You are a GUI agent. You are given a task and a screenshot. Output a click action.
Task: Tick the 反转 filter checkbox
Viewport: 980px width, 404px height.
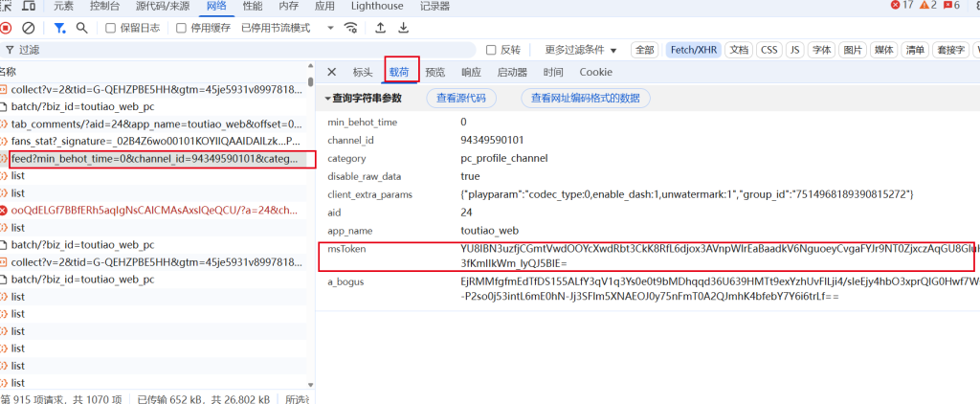490,50
